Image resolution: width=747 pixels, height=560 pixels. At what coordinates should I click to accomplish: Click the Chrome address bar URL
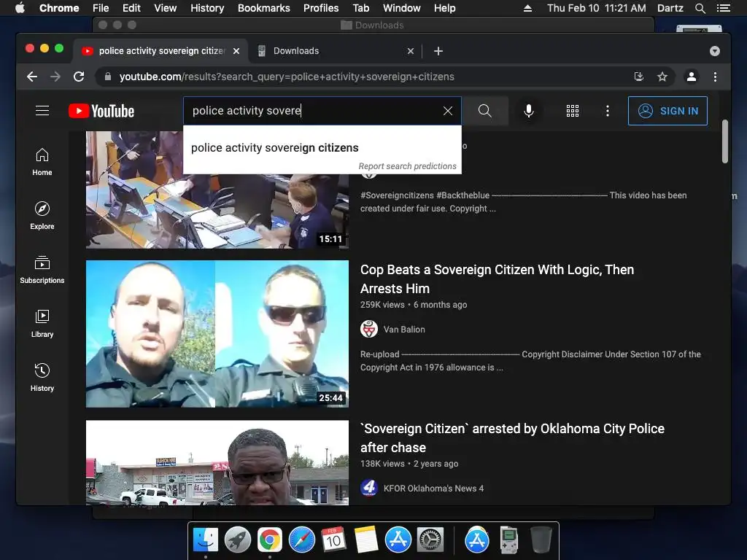(287, 77)
